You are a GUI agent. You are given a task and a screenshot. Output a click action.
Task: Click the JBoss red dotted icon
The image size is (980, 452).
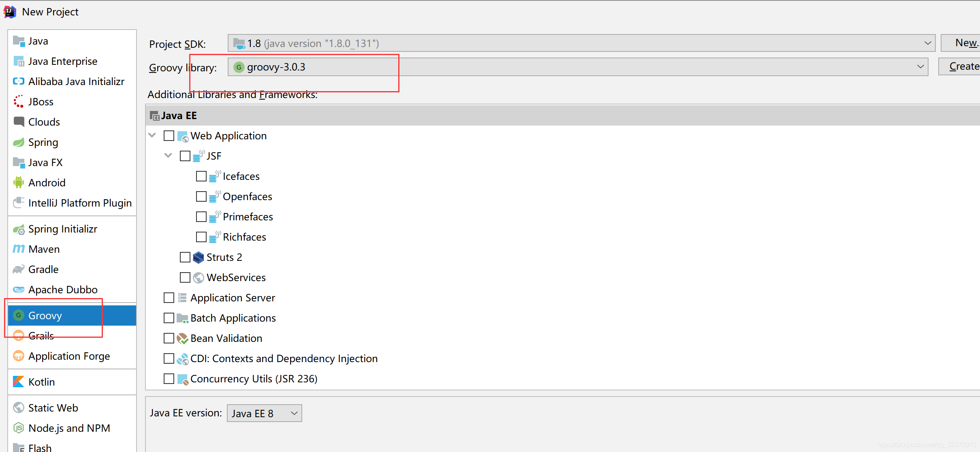(19, 102)
